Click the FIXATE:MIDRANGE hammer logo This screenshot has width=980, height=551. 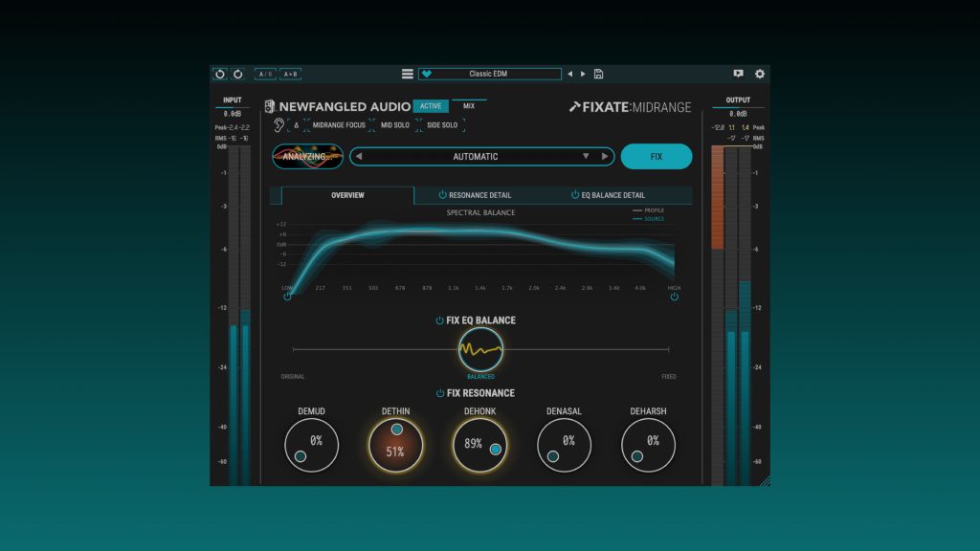tap(574, 107)
